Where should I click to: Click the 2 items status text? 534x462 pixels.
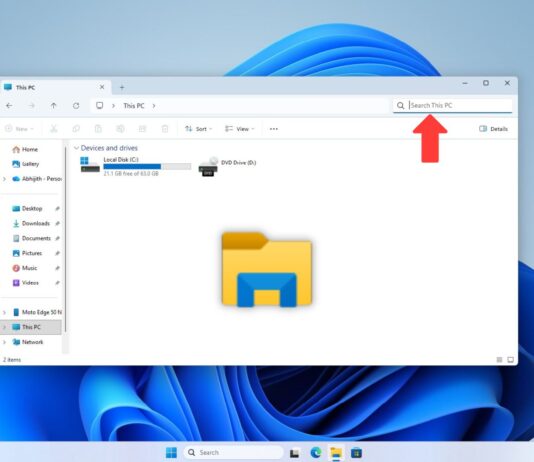[x=12, y=360]
